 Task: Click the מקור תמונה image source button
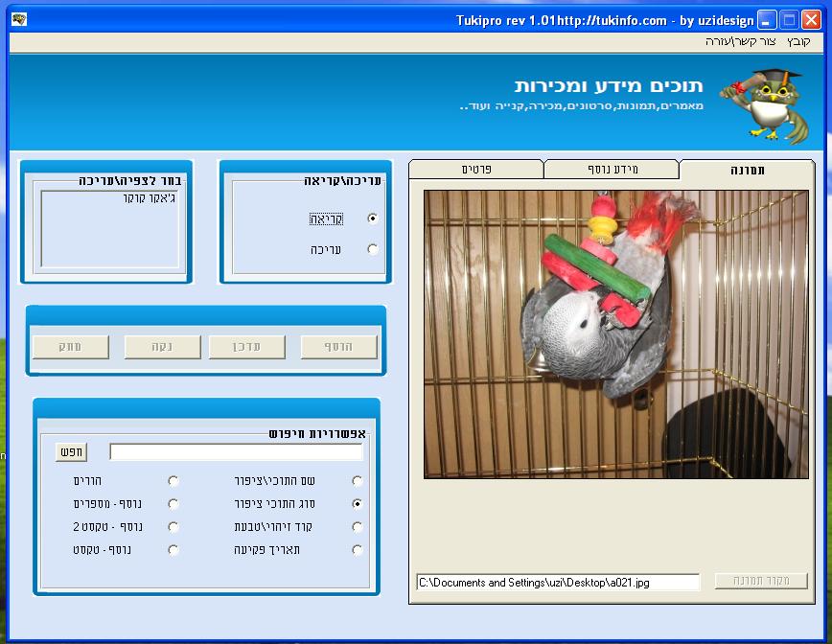click(761, 581)
